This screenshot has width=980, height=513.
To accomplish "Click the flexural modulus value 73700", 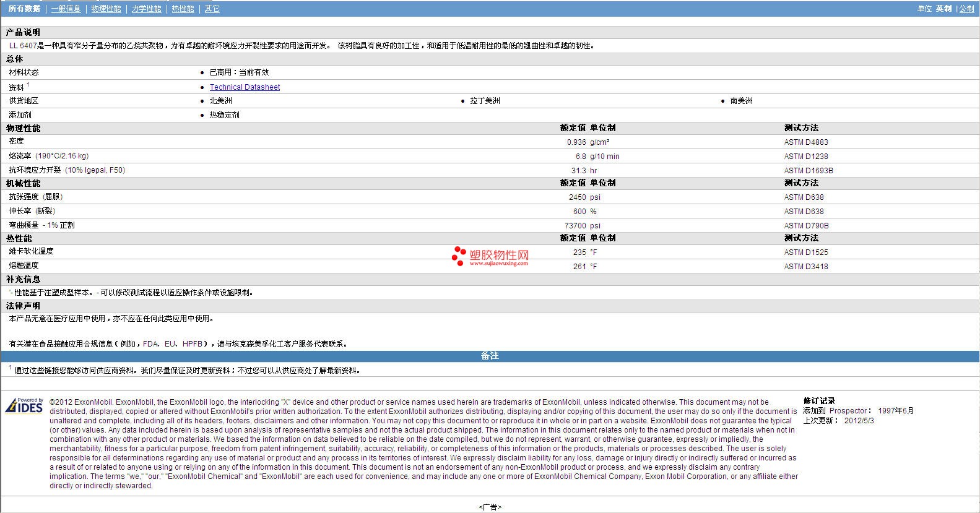I will pyautogui.click(x=575, y=226).
